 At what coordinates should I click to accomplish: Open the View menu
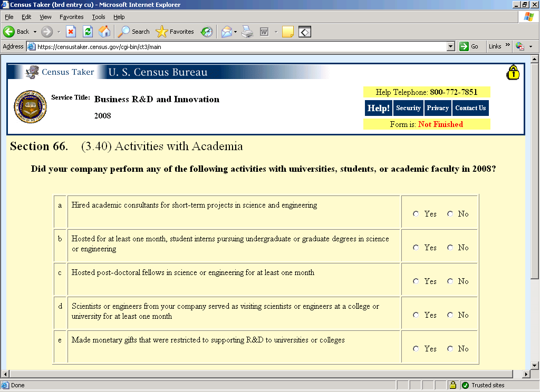pyautogui.click(x=45, y=17)
